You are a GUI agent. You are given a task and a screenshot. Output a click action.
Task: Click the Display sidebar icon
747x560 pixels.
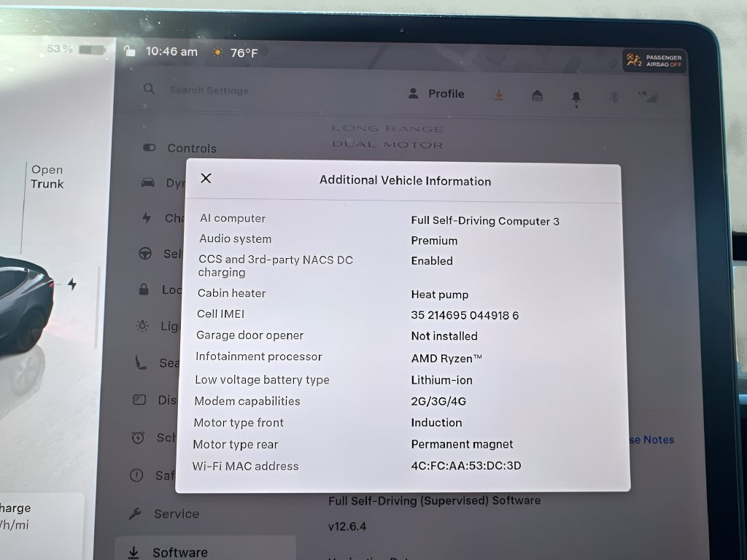click(139, 400)
